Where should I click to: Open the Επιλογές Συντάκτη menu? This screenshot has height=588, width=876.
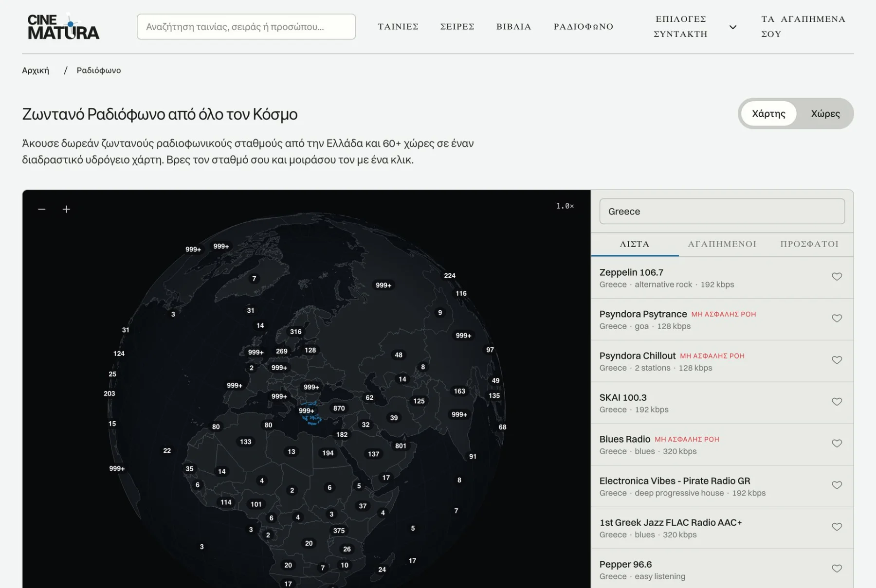[680, 26]
